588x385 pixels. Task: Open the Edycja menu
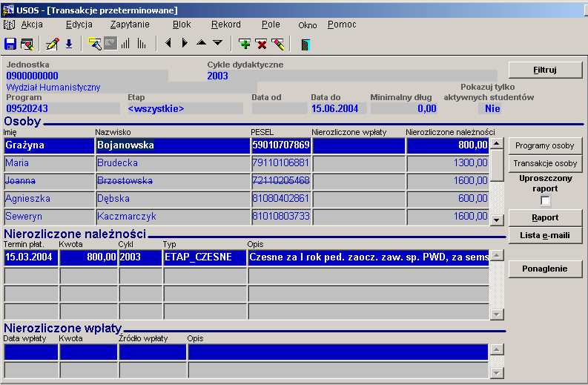click(79, 24)
